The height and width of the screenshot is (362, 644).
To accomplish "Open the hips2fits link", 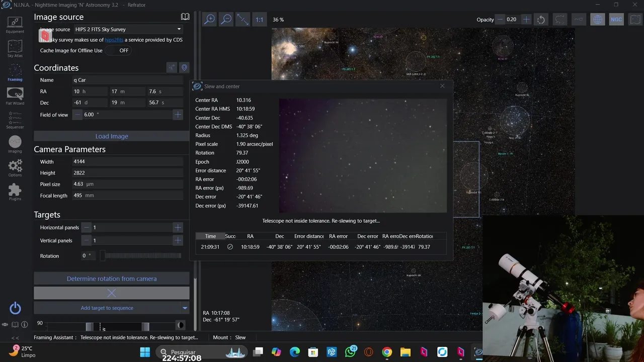I will pos(114,40).
